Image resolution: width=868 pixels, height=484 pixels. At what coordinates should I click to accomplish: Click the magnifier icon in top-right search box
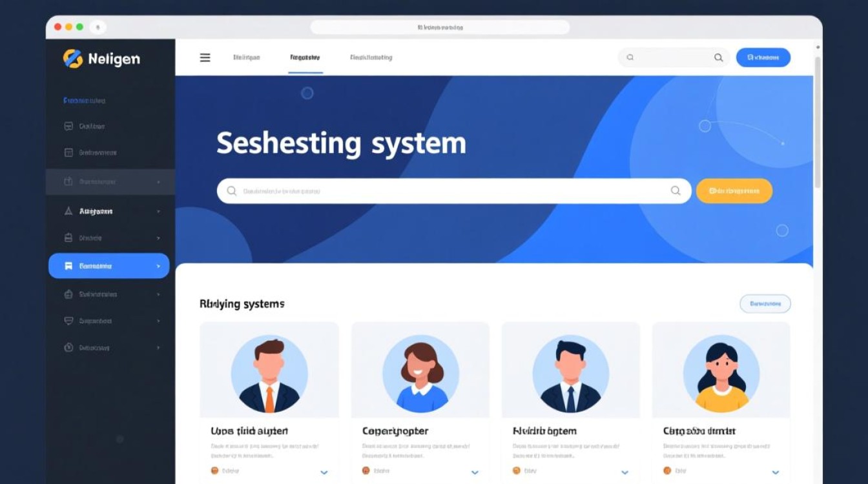(x=718, y=57)
